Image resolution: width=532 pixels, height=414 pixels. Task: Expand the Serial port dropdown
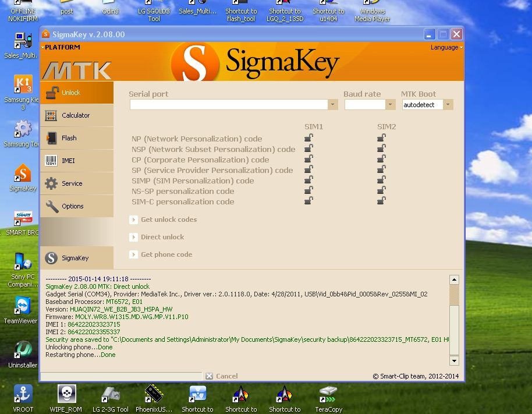coord(332,105)
